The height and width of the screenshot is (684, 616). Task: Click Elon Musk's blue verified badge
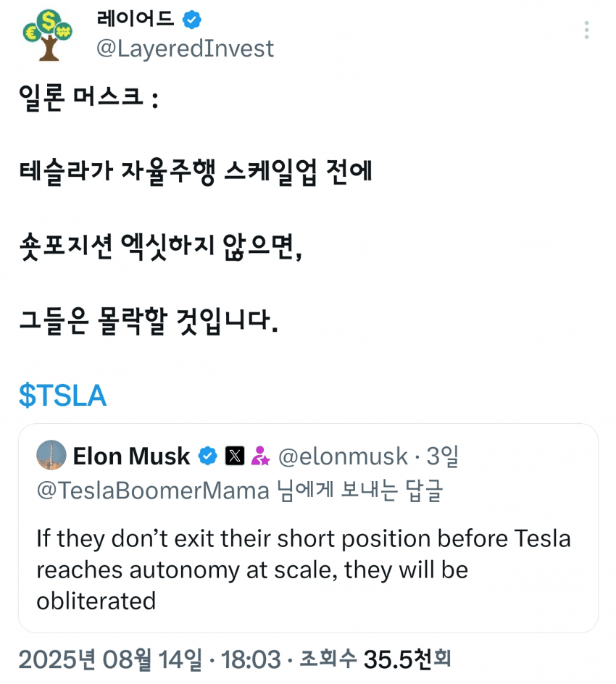208,456
